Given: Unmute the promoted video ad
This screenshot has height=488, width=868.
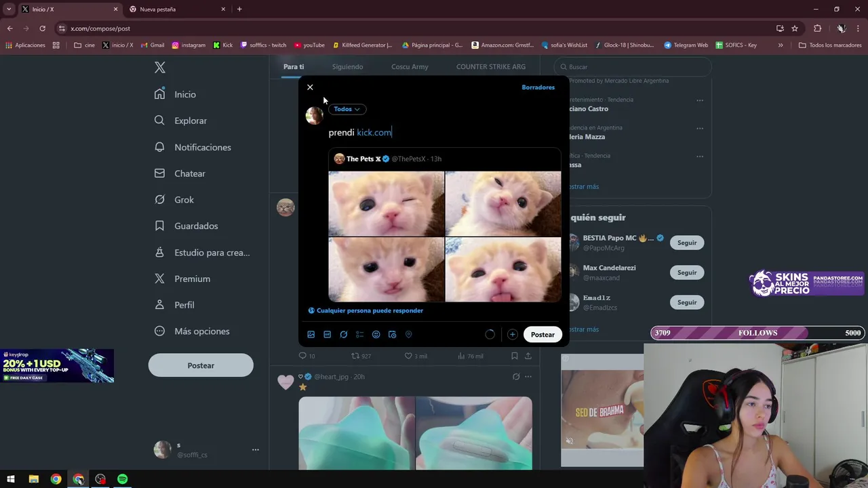Looking at the screenshot, I should pyautogui.click(x=570, y=441).
